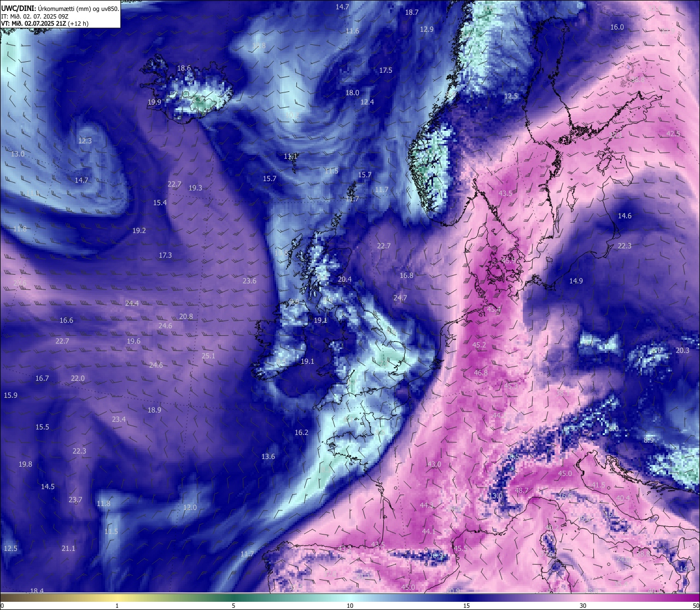Click the 12.0 value label
Screen dimensions: 700x610
(x=190, y=508)
